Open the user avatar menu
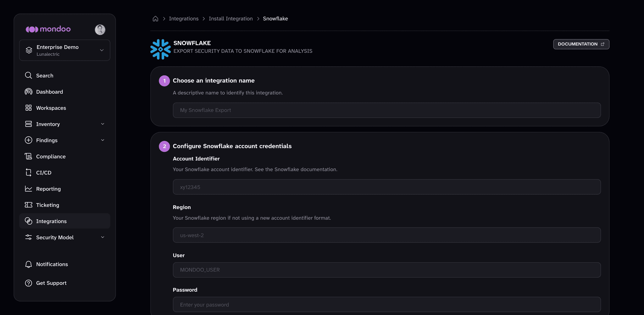The height and width of the screenshot is (315, 644). pos(100,30)
